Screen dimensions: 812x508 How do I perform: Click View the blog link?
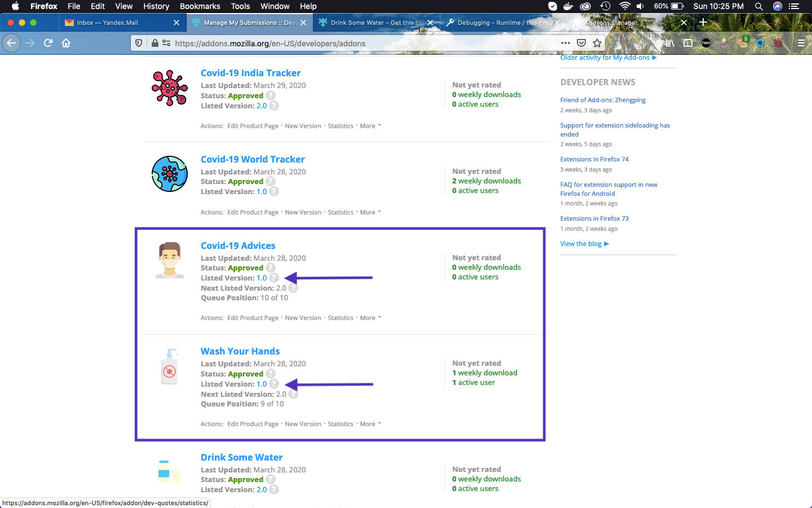584,244
